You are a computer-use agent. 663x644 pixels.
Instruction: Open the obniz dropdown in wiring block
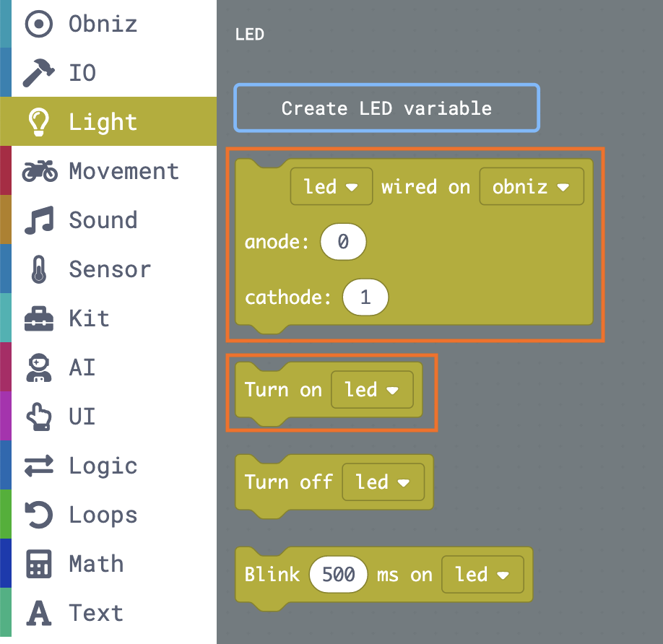[532, 186]
